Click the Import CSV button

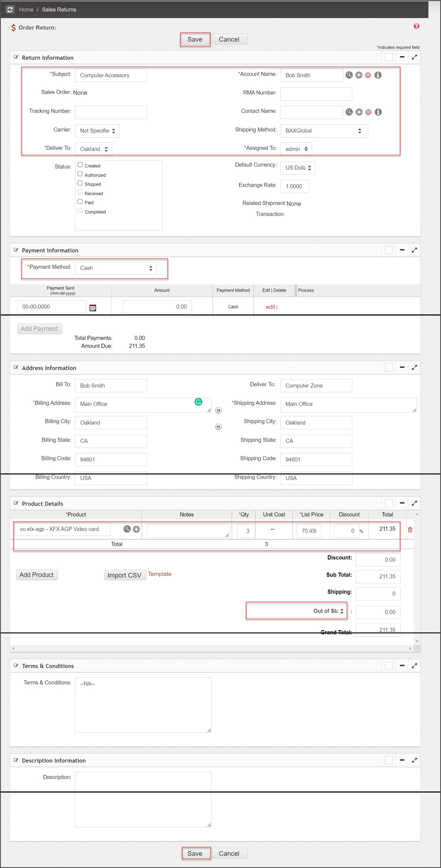(x=125, y=575)
